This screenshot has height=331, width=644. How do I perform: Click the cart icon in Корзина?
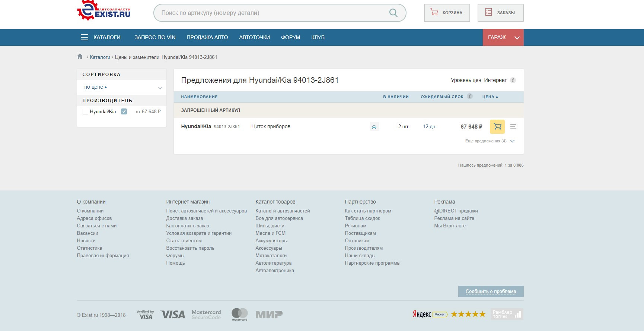coord(434,12)
